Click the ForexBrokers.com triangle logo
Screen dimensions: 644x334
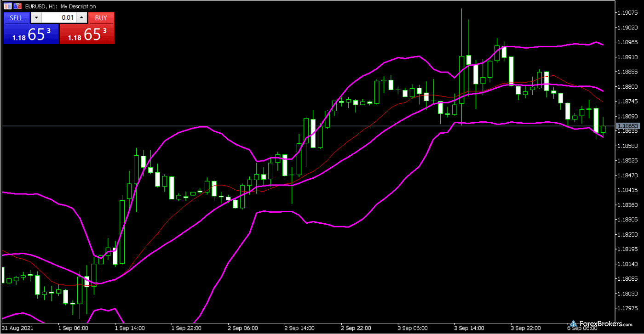(x=573, y=324)
